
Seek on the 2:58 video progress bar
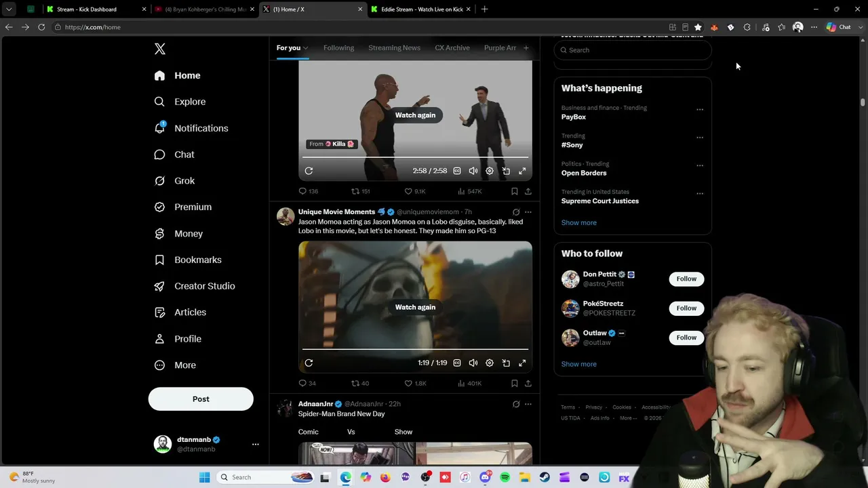[415, 157]
